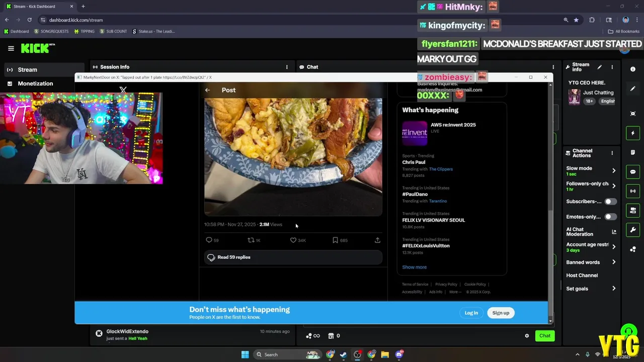Click the pencil icon in right rail
Image resolution: width=644 pixels, height=362 pixels.
click(x=633, y=88)
